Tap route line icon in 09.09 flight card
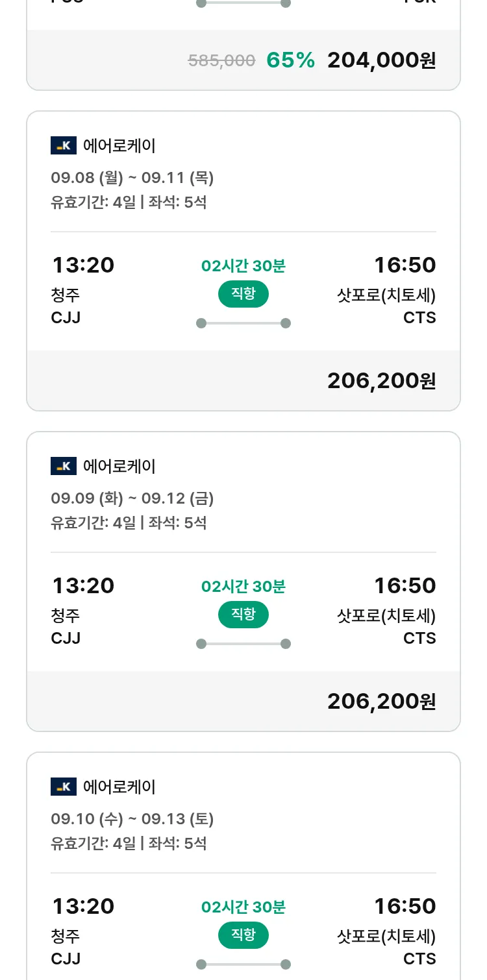The image size is (487, 980). [243, 644]
